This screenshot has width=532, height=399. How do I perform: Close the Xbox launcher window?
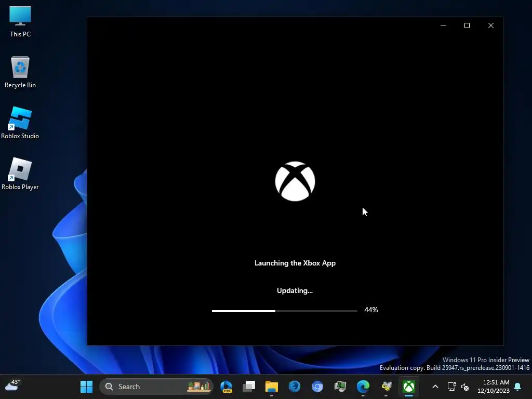pos(490,25)
